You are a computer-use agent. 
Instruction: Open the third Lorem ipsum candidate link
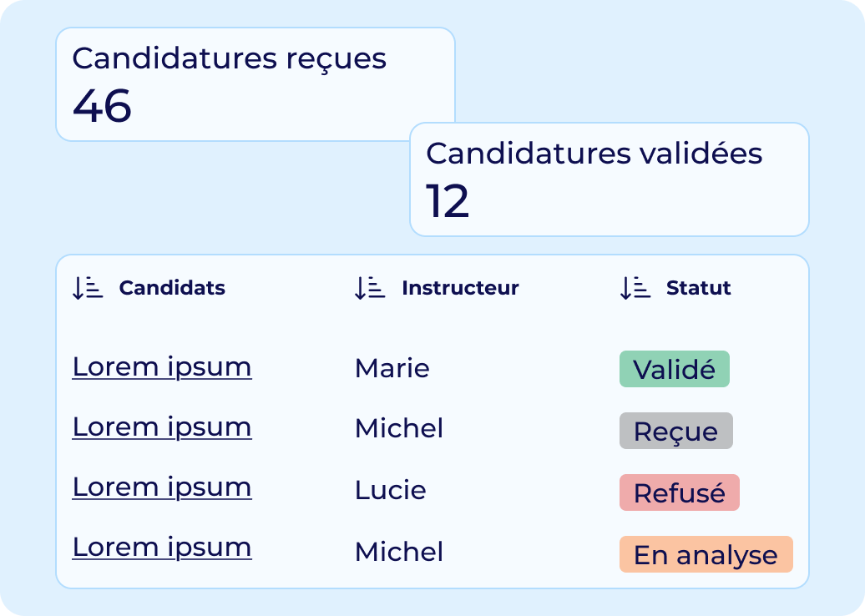(x=162, y=487)
